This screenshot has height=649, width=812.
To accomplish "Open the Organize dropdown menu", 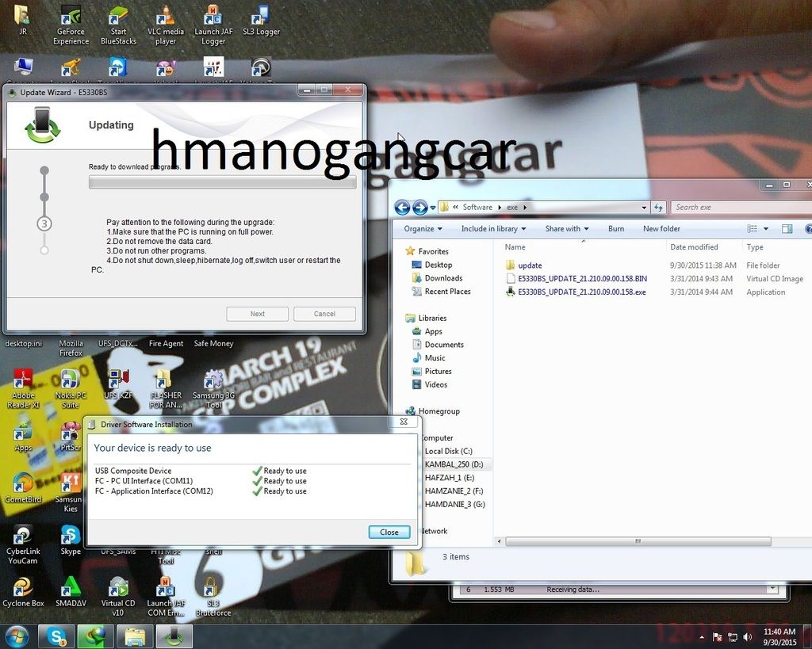I will [x=423, y=229].
